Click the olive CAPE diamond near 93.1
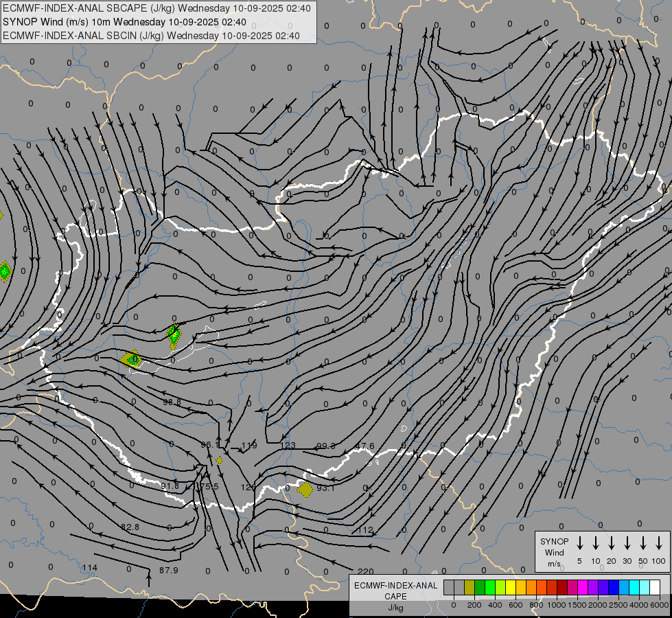This screenshot has width=672, height=618. 305,489
